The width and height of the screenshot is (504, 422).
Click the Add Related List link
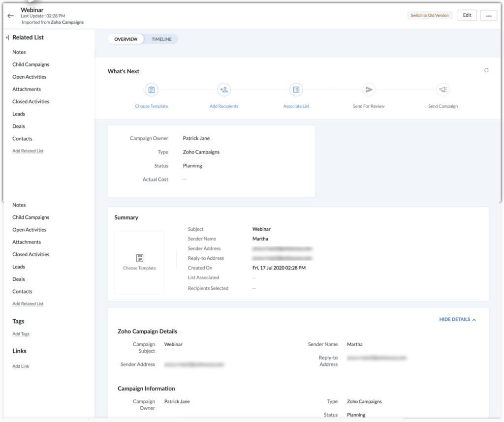(x=28, y=151)
